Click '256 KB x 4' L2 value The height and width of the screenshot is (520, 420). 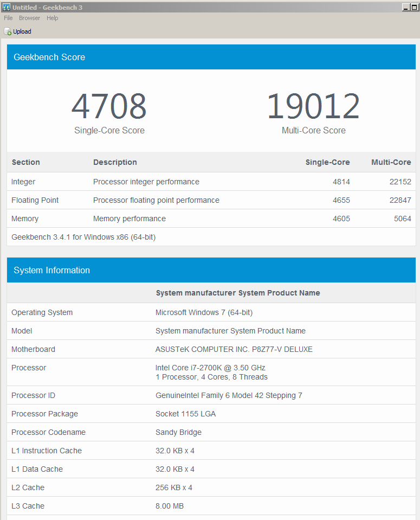[174, 487]
